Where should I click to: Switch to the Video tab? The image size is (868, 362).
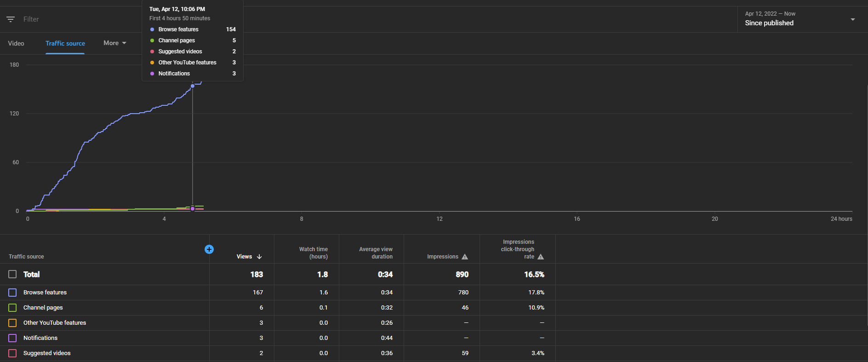point(16,43)
